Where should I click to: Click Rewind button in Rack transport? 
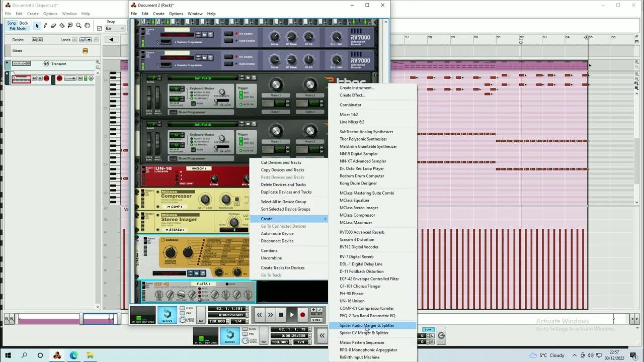point(260,315)
